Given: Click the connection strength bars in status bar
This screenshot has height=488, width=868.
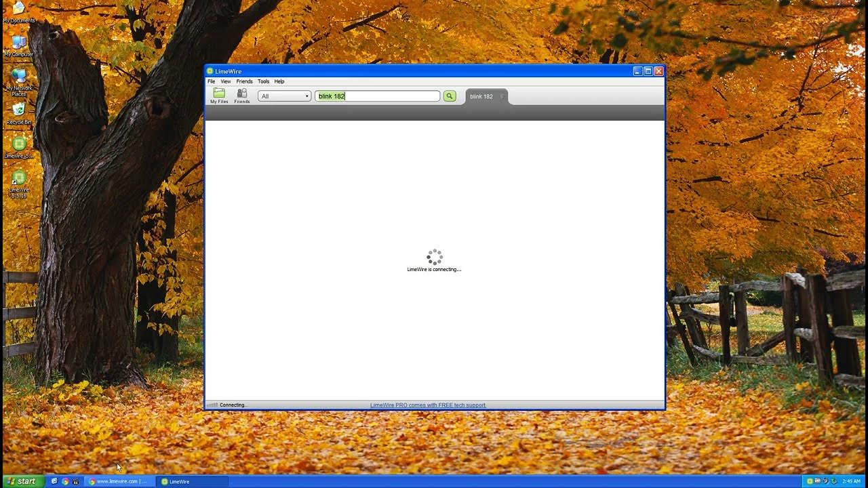Looking at the screenshot, I should pos(212,405).
